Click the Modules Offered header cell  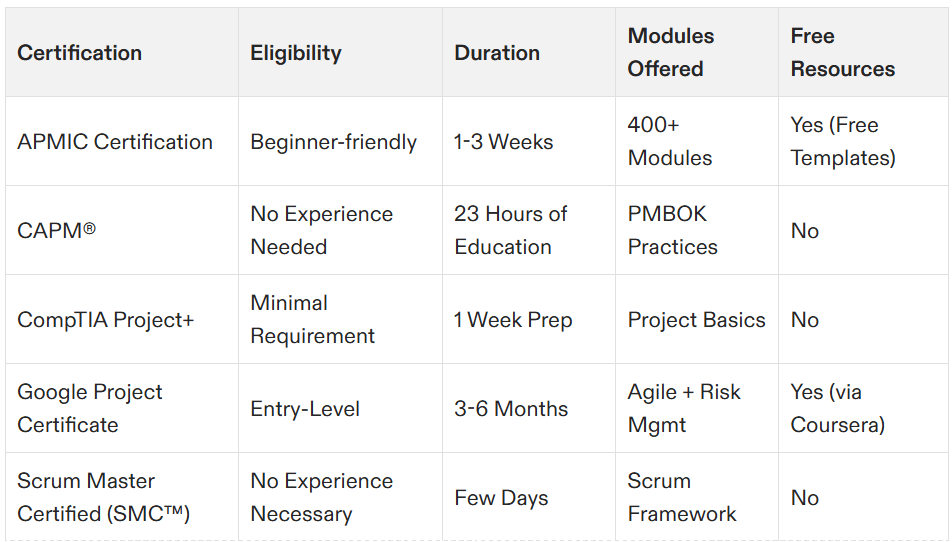pyautogui.click(x=696, y=52)
